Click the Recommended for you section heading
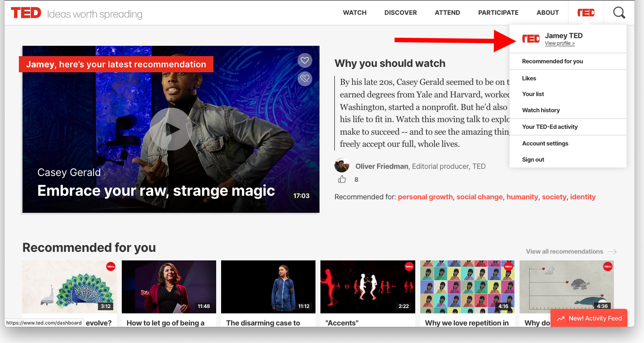 [x=89, y=247]
